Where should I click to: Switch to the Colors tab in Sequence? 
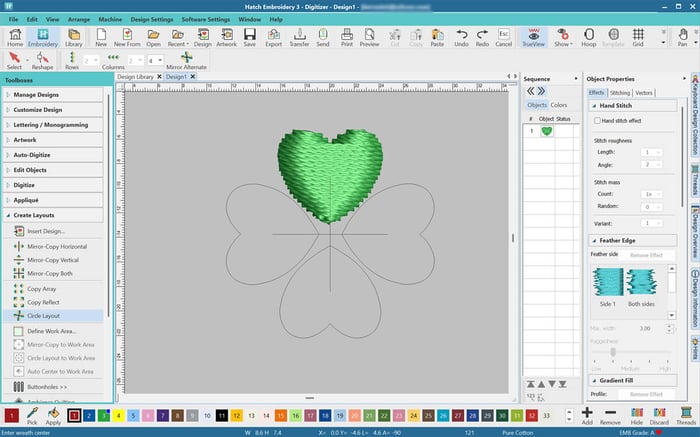point(559,105)
